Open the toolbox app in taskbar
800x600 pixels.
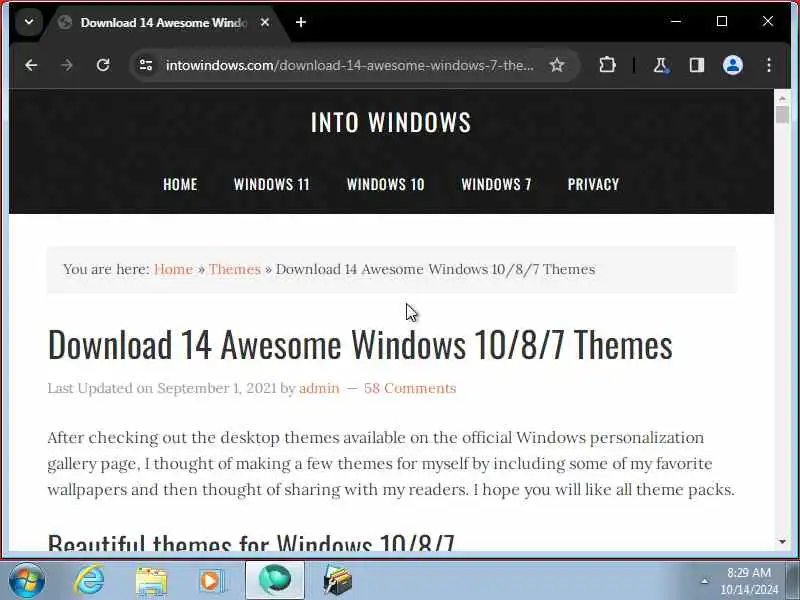(x=337, y=581)
